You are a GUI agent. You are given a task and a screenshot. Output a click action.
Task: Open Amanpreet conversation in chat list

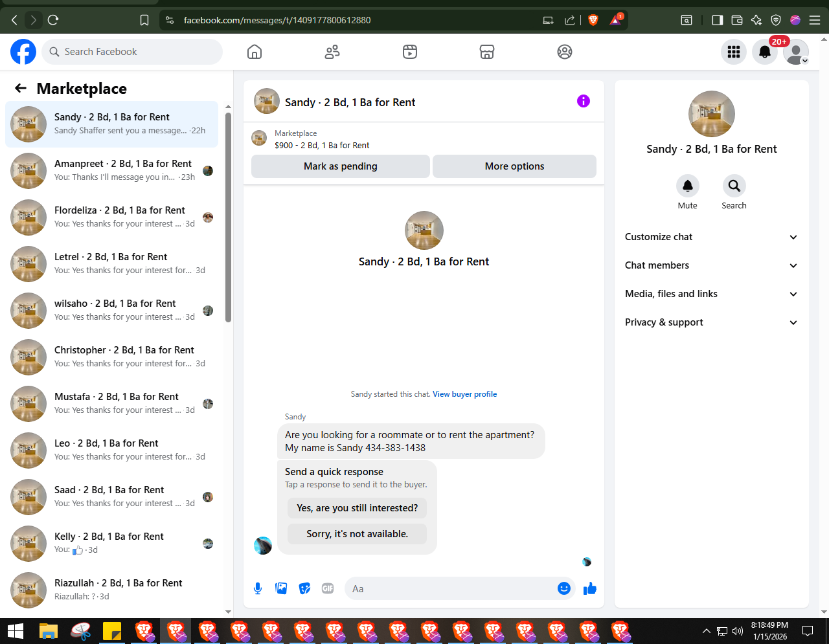[x=111, y=171]
